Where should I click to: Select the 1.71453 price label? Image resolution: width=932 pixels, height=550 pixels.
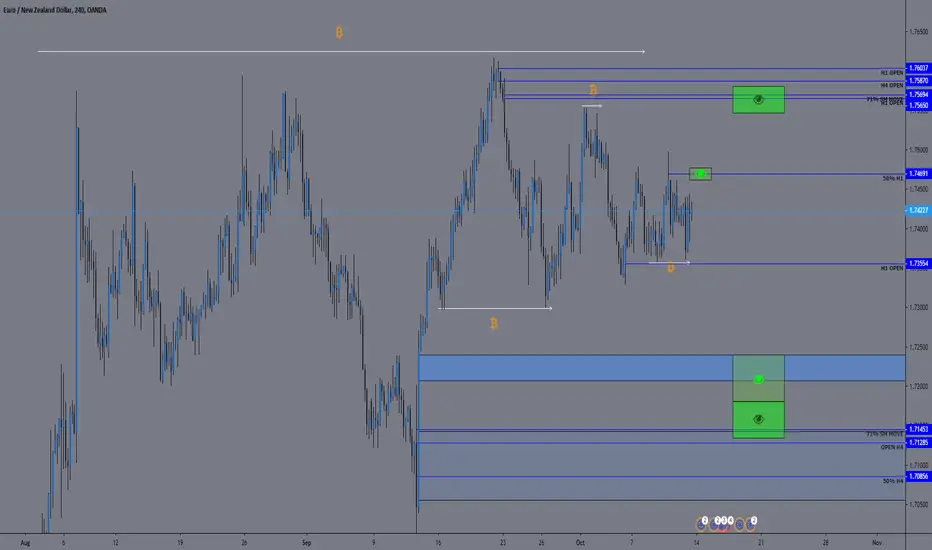[918, 429]
